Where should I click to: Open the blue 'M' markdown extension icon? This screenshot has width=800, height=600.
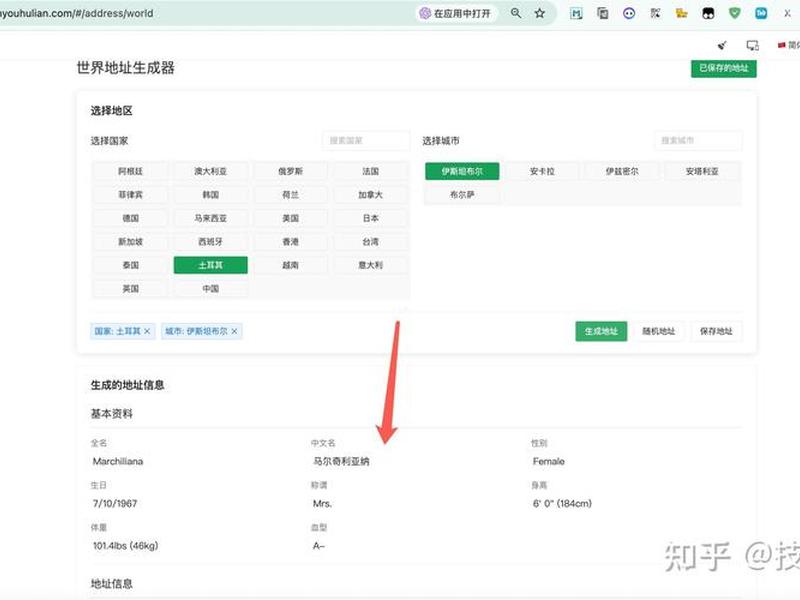tap(576, 13)
